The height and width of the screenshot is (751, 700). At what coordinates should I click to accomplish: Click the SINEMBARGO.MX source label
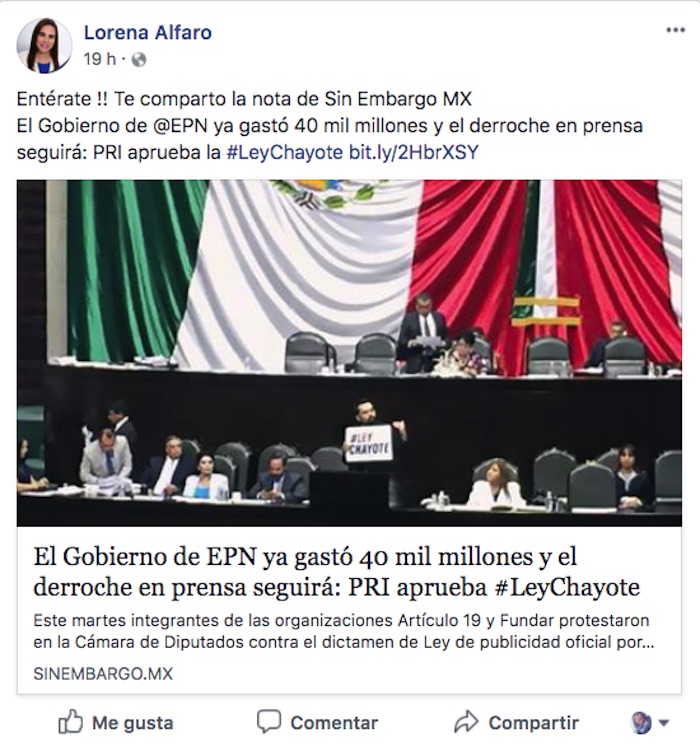[103, 674]
